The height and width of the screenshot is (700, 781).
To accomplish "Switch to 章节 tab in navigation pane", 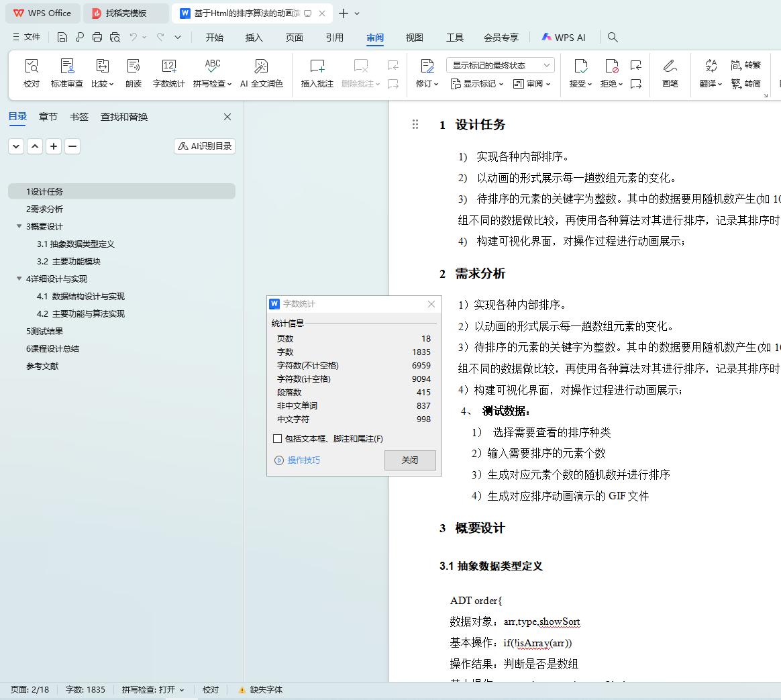I will coord(48,117).
